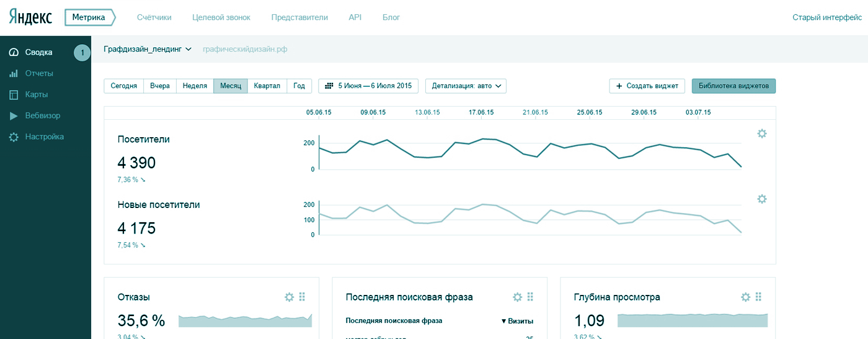868x339 pixels.
Task: Click the notification badge showing 1
Action: (82, 53)
